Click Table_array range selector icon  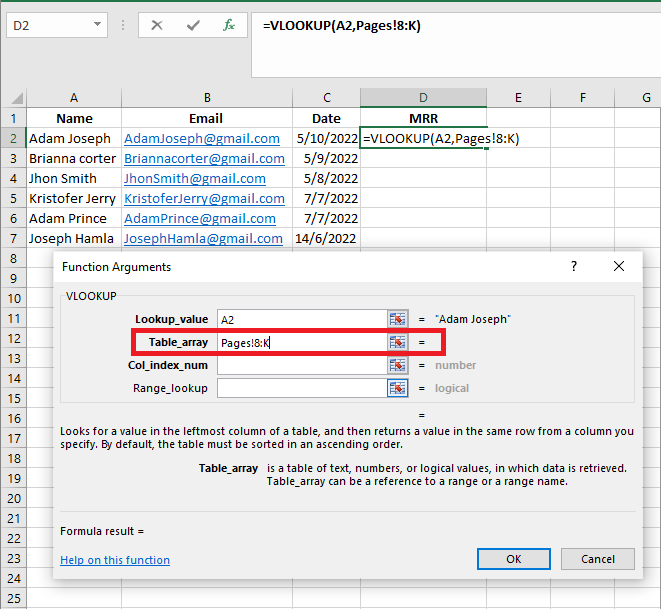click(x=397, y=342)
